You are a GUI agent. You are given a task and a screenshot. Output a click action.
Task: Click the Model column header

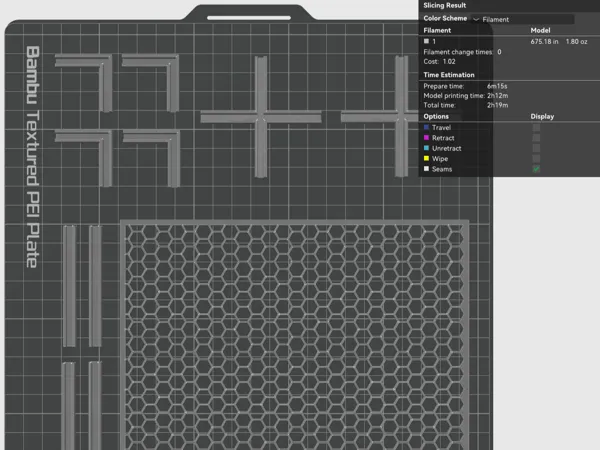(x=540, y=30)
